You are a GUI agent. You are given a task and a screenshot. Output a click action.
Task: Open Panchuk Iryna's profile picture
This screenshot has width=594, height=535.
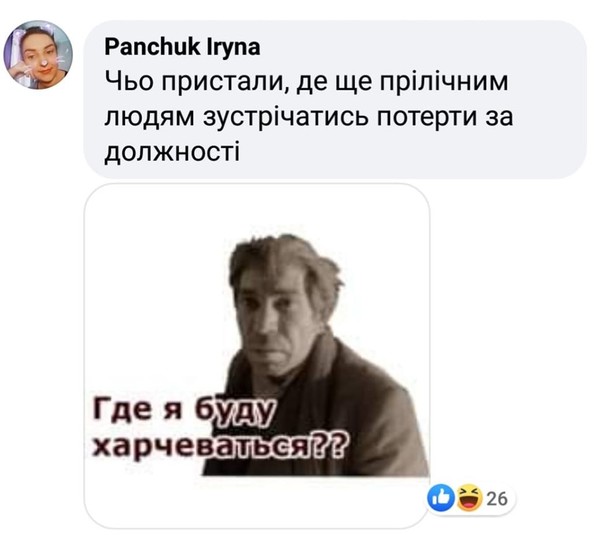38,55
